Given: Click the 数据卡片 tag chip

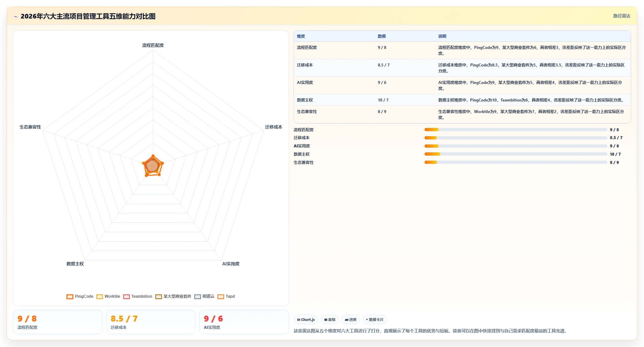Looking at the screenshot, I should point(375,320).
